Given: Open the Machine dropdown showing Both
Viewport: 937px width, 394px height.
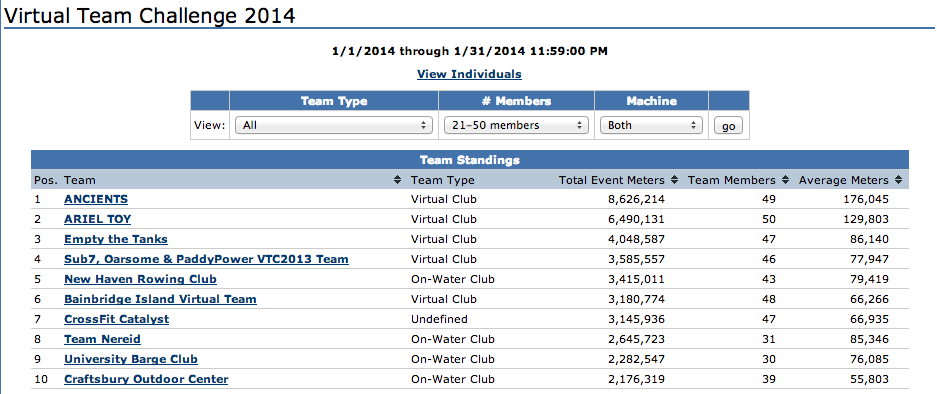Looking at the screenshot, I should coord(651,126).
